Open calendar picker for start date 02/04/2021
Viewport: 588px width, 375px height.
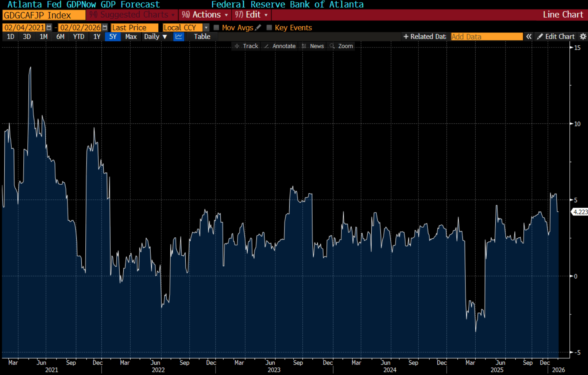[x=49, y=28]
